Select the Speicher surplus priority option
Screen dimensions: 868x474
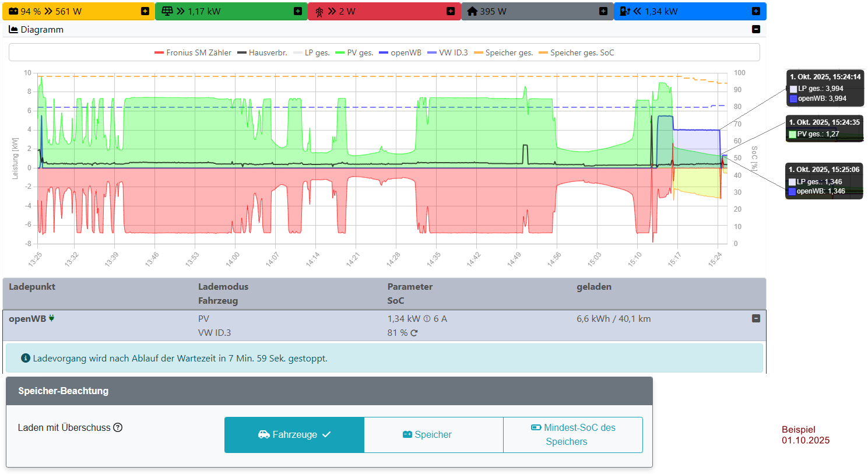tap(433, 434)
